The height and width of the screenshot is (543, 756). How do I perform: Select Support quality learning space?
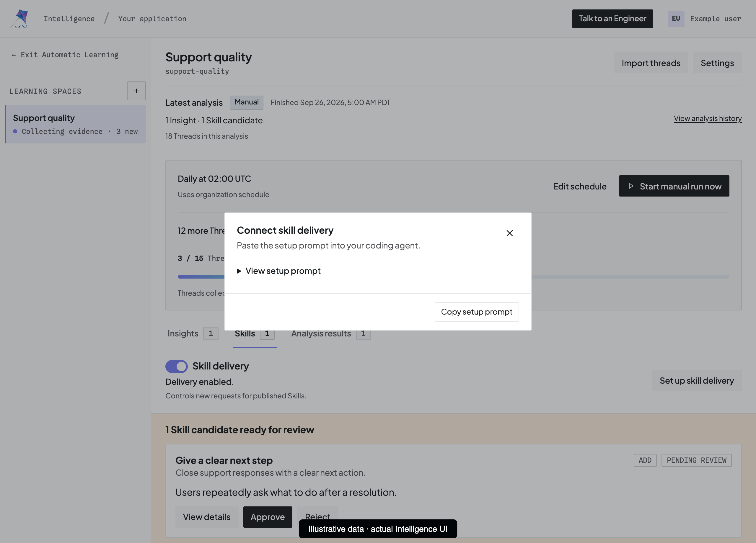[x=76, y=124]
